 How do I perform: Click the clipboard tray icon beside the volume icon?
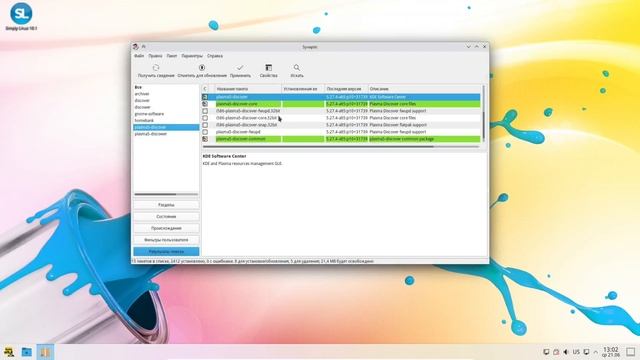tap(556, 352)
